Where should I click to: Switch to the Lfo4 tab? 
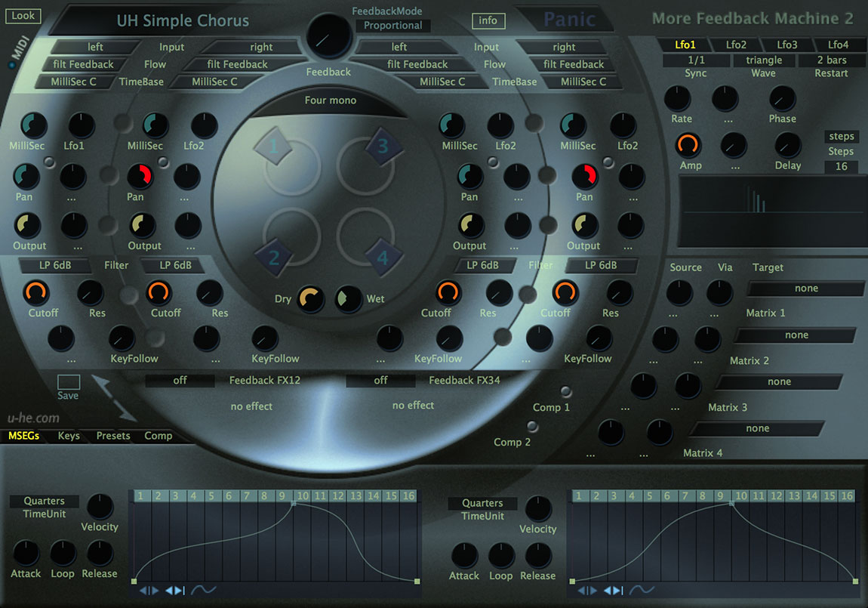click(x=838, y=45)
